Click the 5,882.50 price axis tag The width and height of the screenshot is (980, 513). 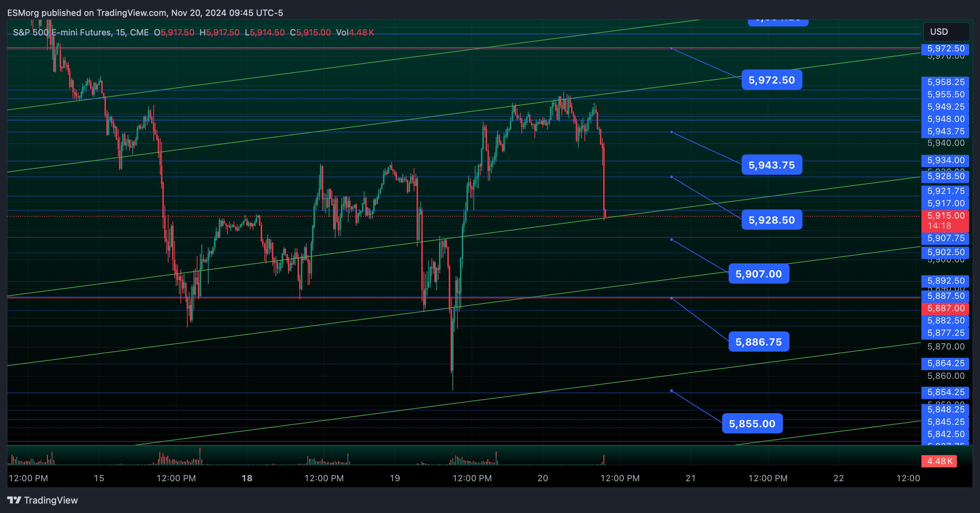945,321
